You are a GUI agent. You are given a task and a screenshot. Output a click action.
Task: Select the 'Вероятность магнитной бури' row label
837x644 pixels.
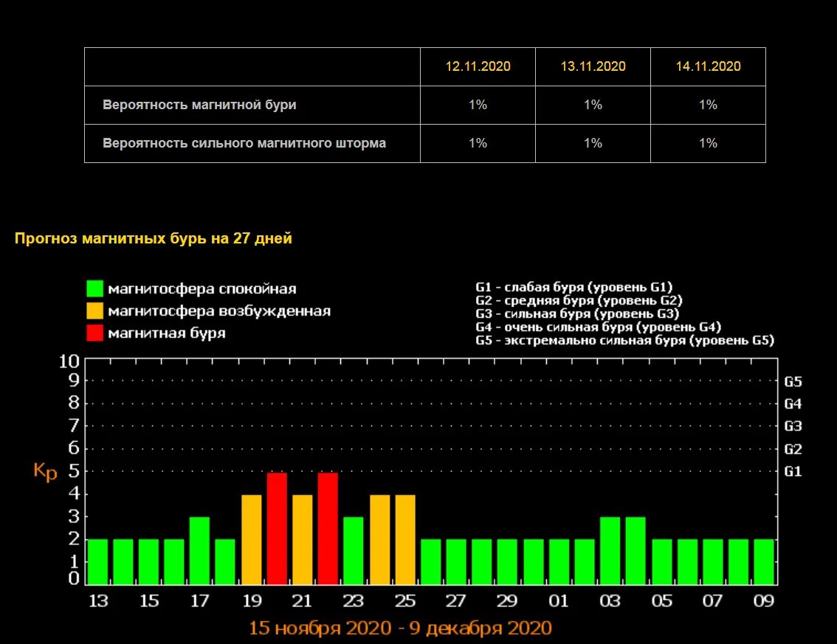click(199, 105)
